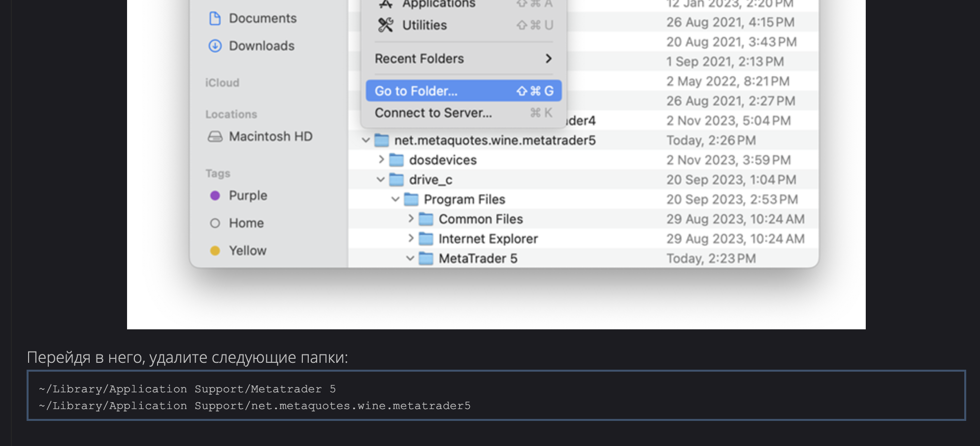Image resolution: width=980 pixels, height=446 pixels.
Task: Click the Metatrader 5 path line in the code block
Action: pyautogui.click(x=187, y=389)
